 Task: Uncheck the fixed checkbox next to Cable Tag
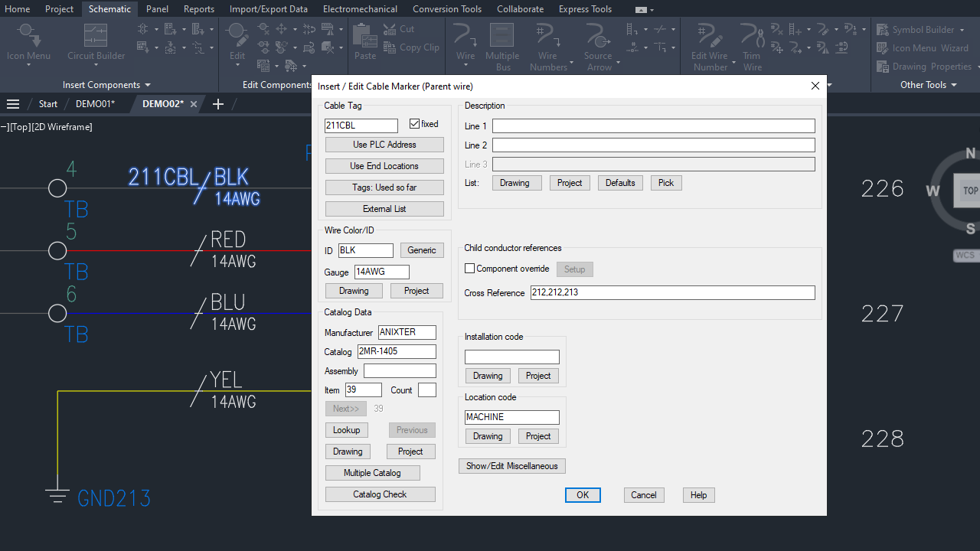[x=414, y=123]
